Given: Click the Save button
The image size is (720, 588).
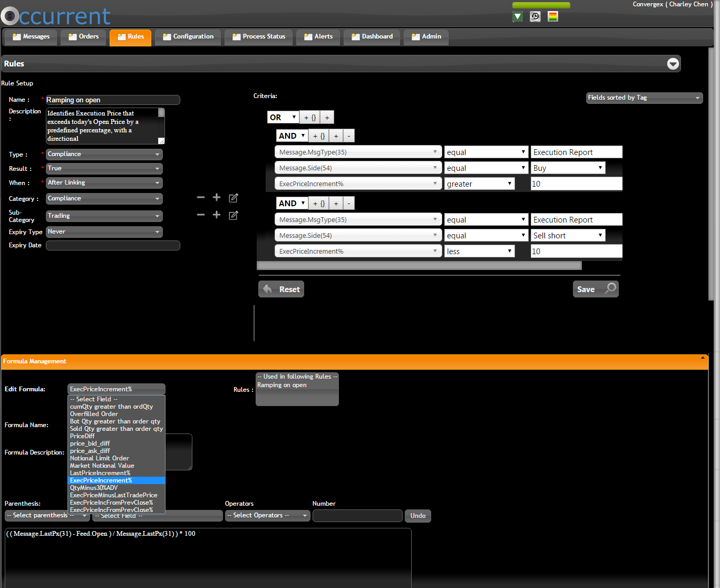Looking at the screenshot, I should point(595,289).
